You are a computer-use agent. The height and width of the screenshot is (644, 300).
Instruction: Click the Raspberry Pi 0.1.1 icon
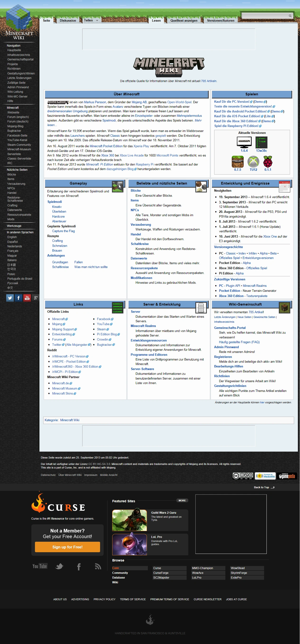click(268, 161)
